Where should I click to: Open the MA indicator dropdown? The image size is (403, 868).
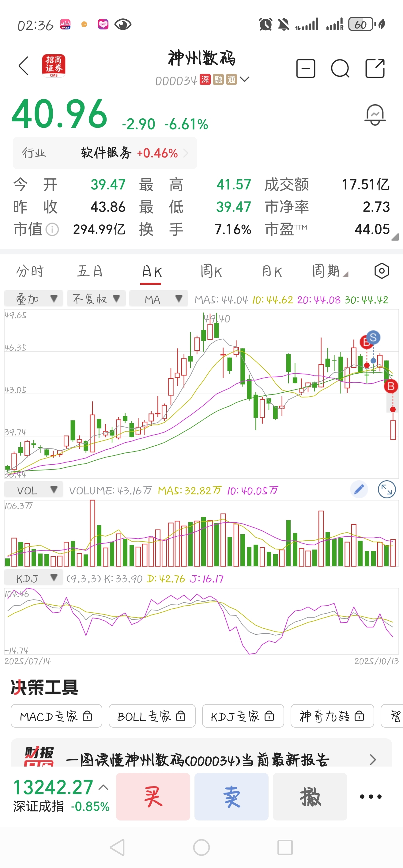[x=159, y=299]
